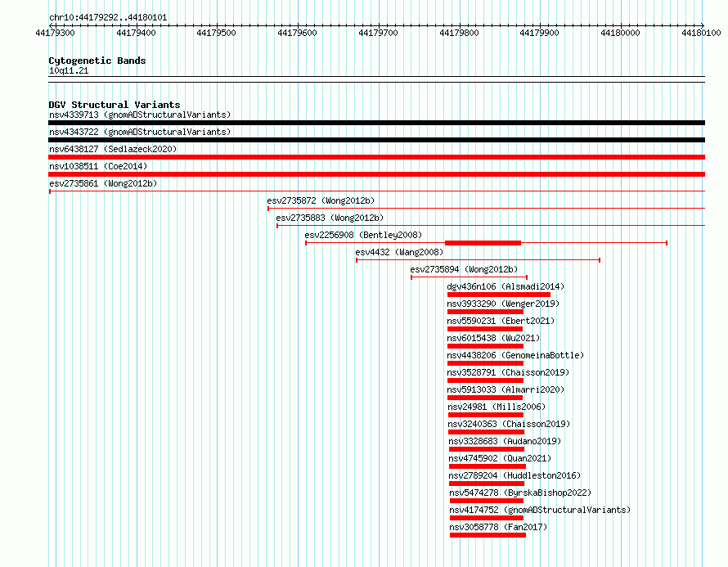Click the red bar under nsv3058778
This screenshot has height=567, width=728.
pos(488,535)
